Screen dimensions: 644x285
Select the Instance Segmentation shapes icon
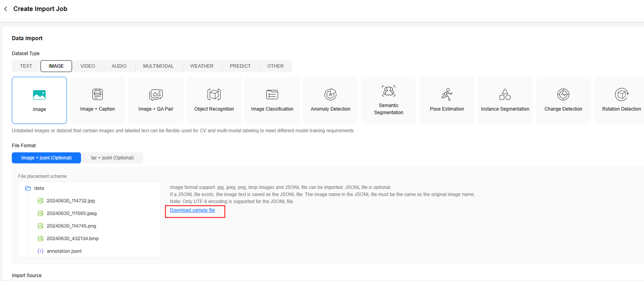tap(505, 94)
